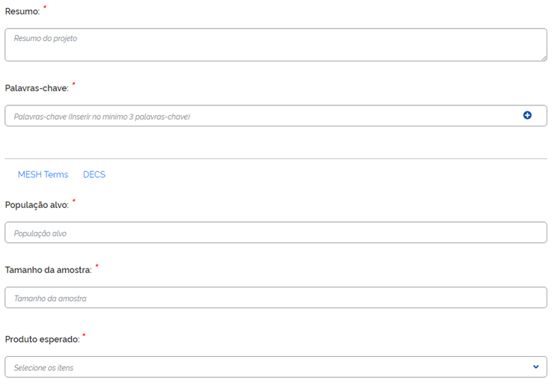The width and height of the screenshot is (560, 392).
Task: Click the 'Tamanho da amostra:' field label
Action: coord(48,270)
